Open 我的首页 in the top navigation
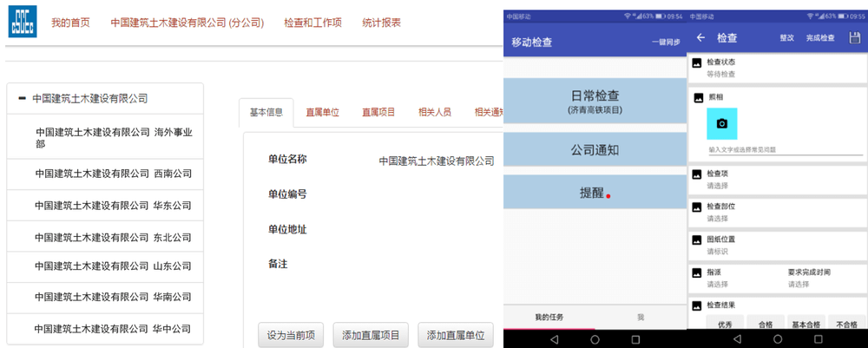This screenshot has height=348, width=868. [70, 23]
